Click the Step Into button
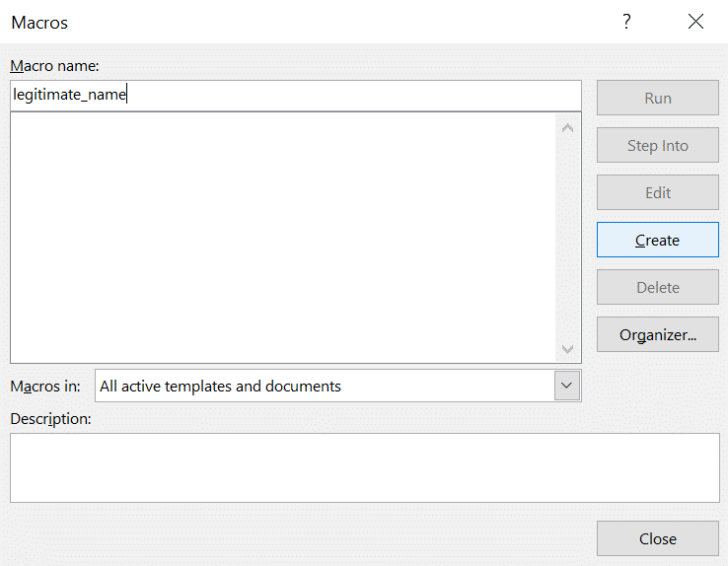 pos(657,146)
